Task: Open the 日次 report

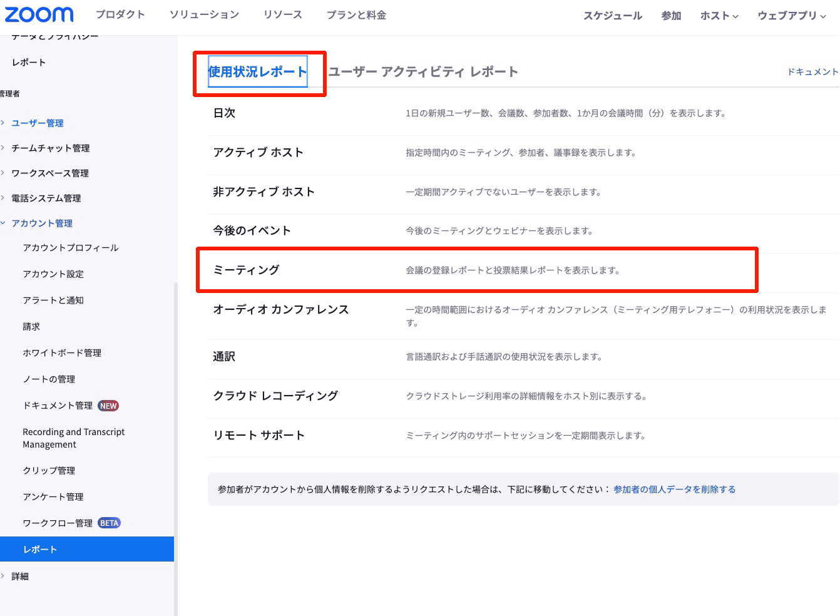Action: [224, 113]
